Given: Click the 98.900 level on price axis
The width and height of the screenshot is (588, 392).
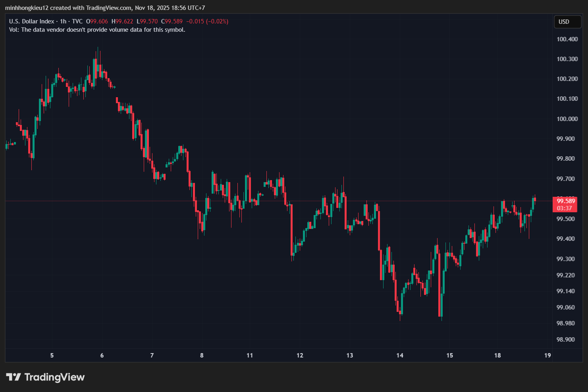Looking at the screenshot, I should [x=565, y=340].
